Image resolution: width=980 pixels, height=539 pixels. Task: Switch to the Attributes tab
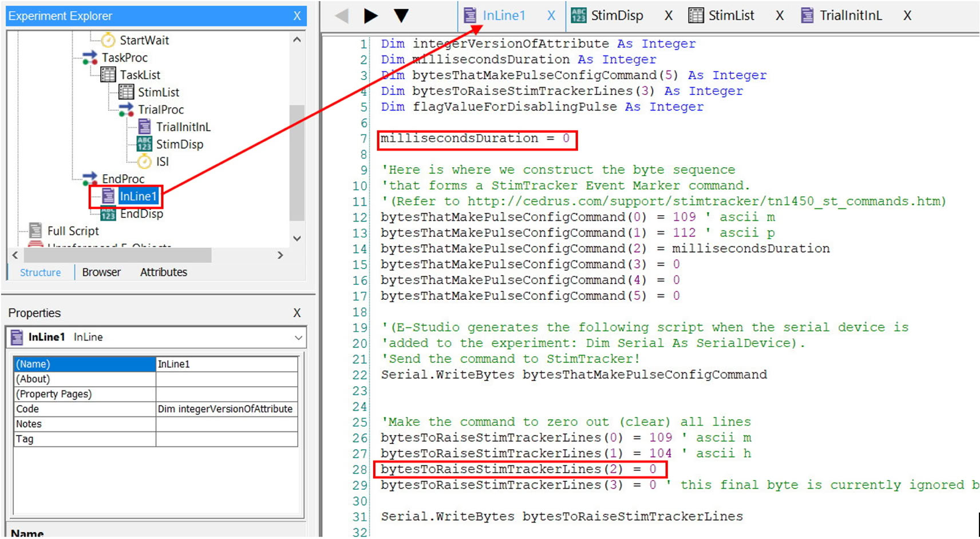163,272
